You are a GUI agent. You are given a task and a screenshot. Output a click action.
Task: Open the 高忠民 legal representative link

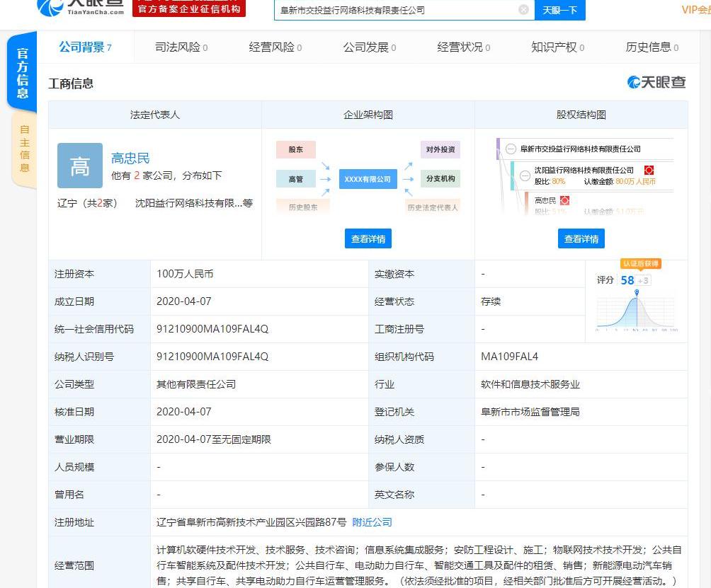tap(130, 158)
